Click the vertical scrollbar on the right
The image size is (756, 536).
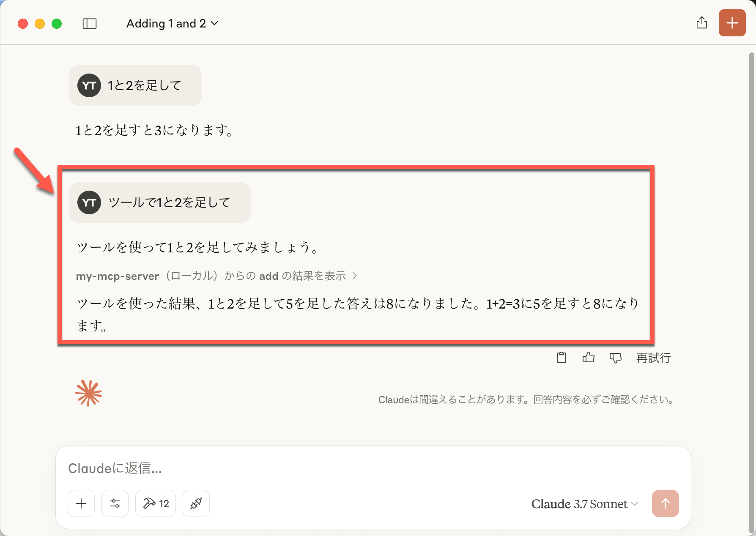(x=751, y=292)
